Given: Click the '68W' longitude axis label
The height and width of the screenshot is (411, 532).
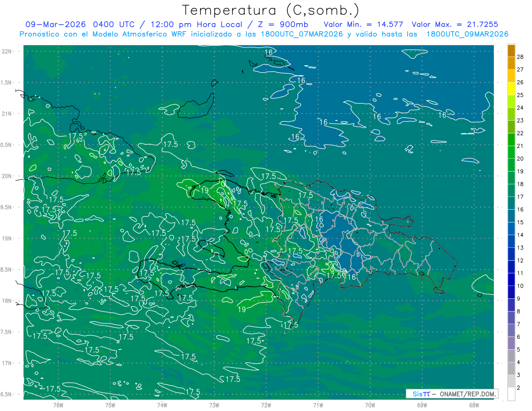Looking at the screenshot, I should tap(474, 405).
